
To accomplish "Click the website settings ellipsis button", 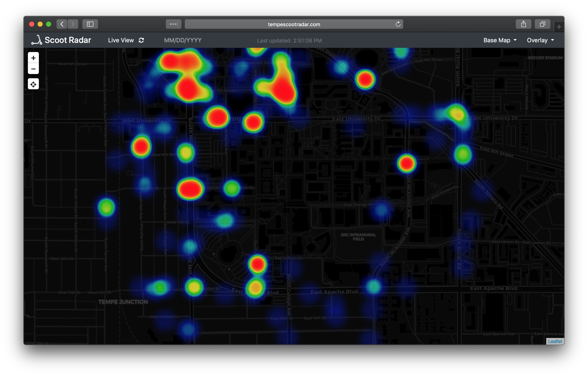I will pos(173,24).
